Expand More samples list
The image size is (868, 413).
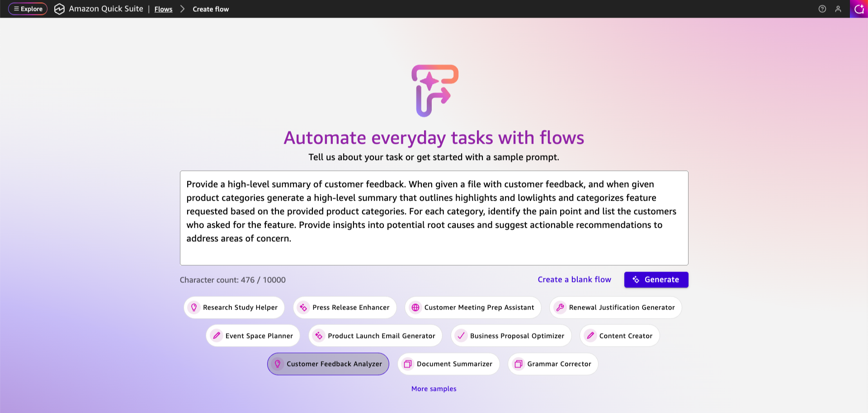[x=434, y=389]
